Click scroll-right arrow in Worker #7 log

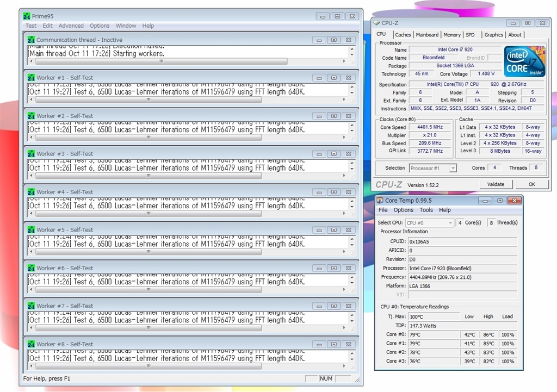pos(344,328)
